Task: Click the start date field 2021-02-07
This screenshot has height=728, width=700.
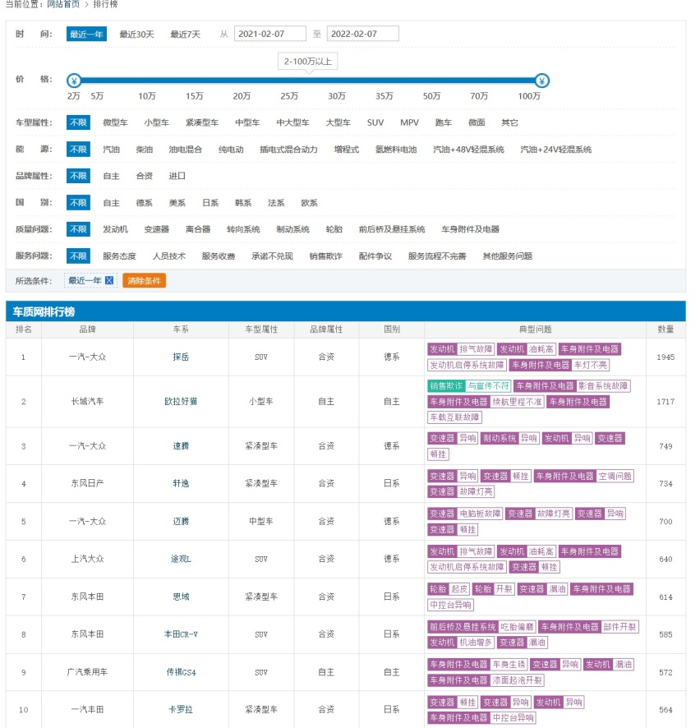Action: [x=269, y=34]
